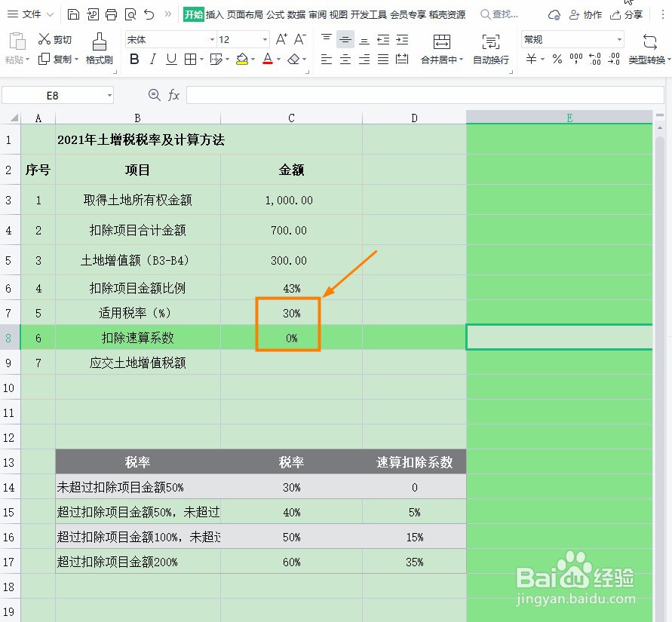Viewport: 672px width, 622px height.
Task: Apply italic formatting
Action: (153, 59)
